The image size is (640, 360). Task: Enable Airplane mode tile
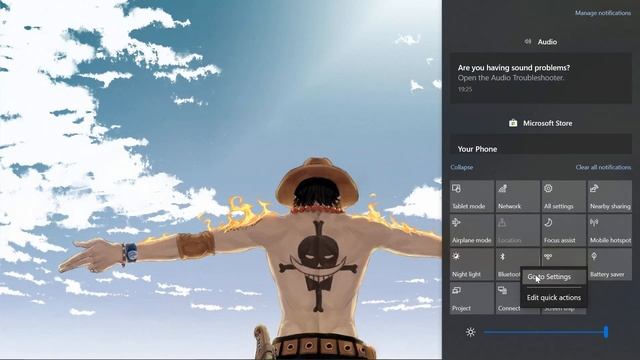[472, 230]
